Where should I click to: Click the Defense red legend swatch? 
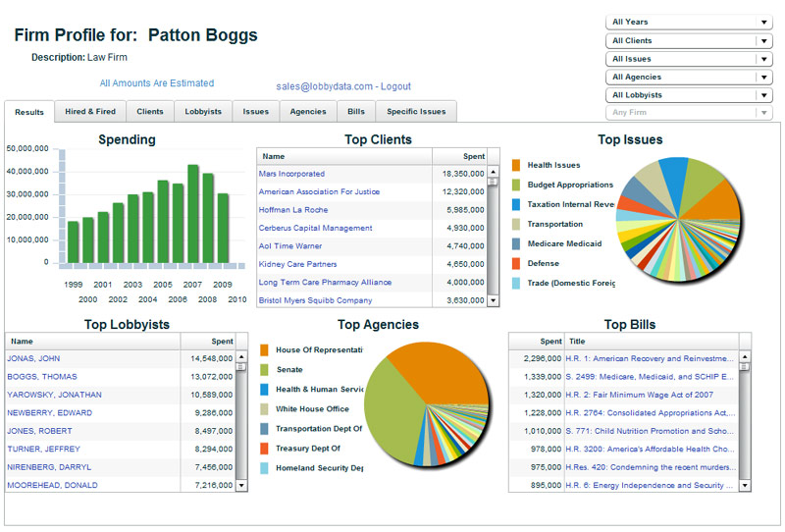click(516, 263)
